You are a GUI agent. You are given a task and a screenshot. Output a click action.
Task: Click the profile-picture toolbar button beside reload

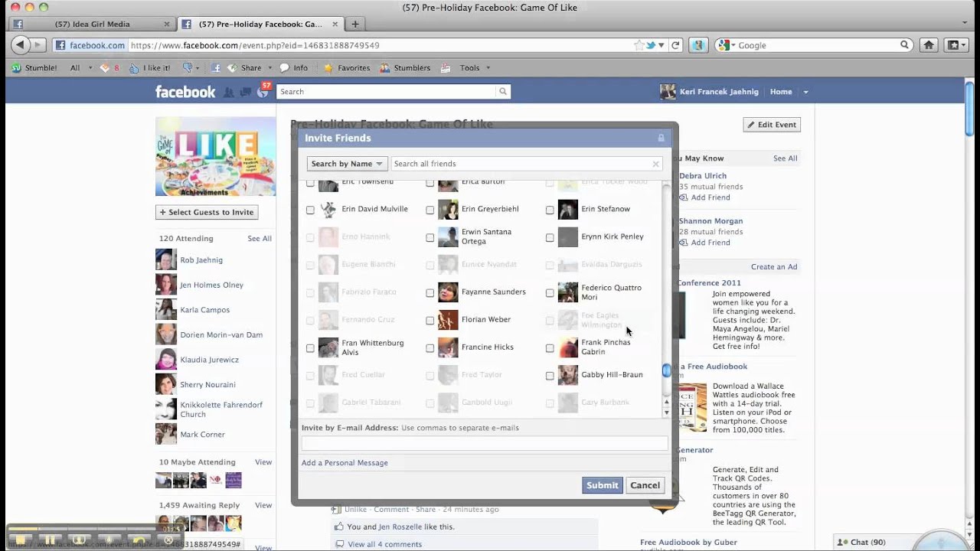698,45
